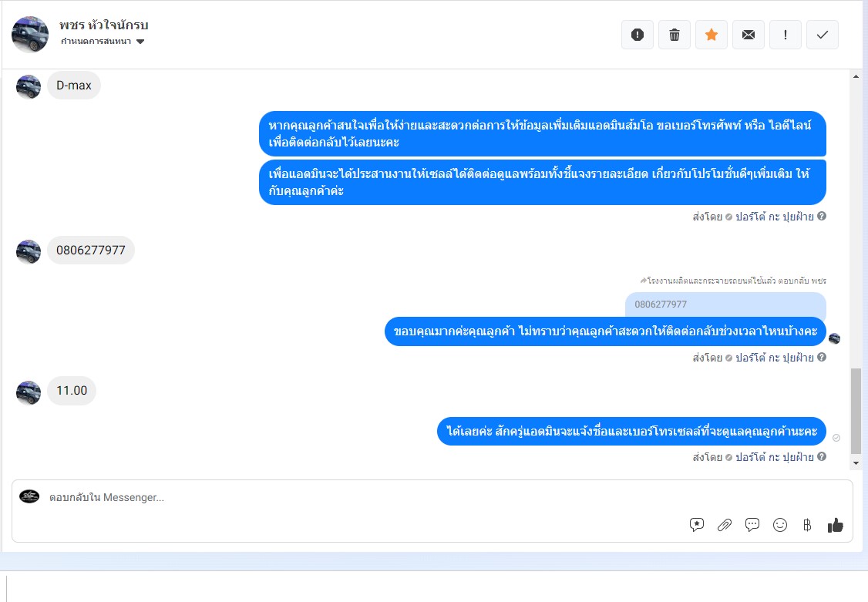
Task: Expand the กำหนดการสนทนา dropdown arrow
Action: 140,42
